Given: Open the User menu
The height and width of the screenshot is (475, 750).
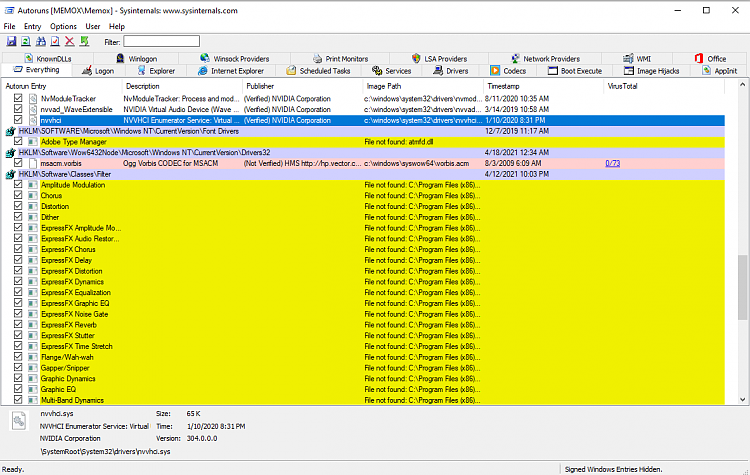Looking at the screenshot, I should [x=93, y=26].
